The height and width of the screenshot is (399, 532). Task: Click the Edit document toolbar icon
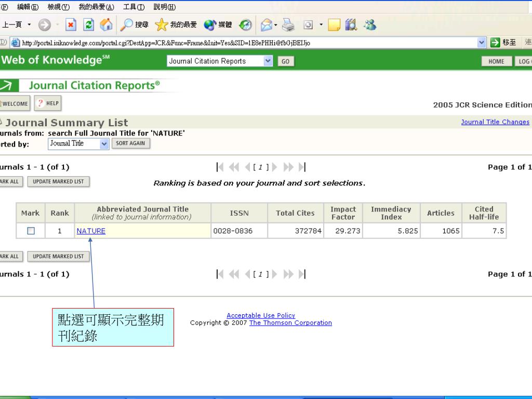[308, 25]
